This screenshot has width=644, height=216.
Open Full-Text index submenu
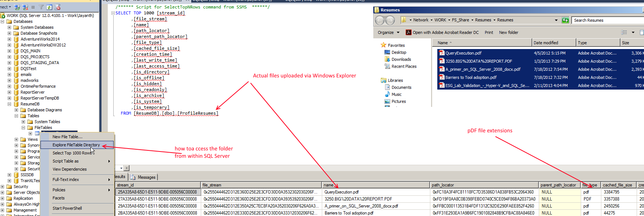pyautogui.click(x=77, y=180)
